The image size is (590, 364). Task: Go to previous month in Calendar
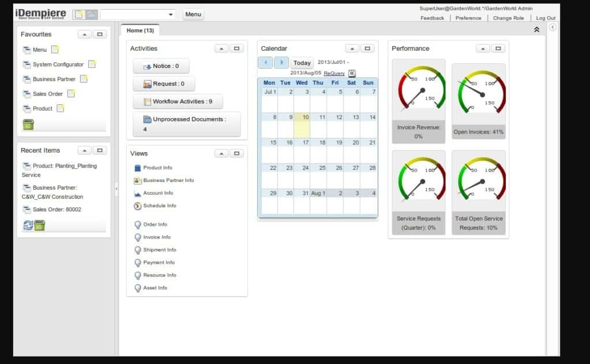(265, 62)
